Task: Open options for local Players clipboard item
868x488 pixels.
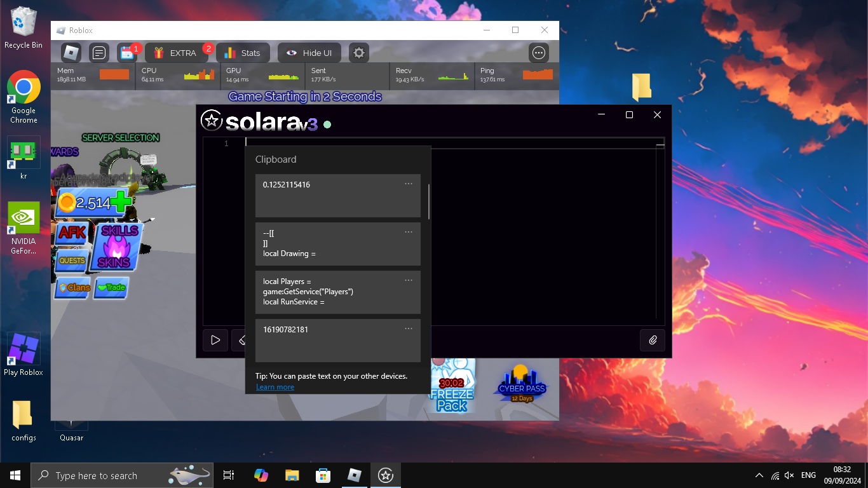Action: [409, 280]
